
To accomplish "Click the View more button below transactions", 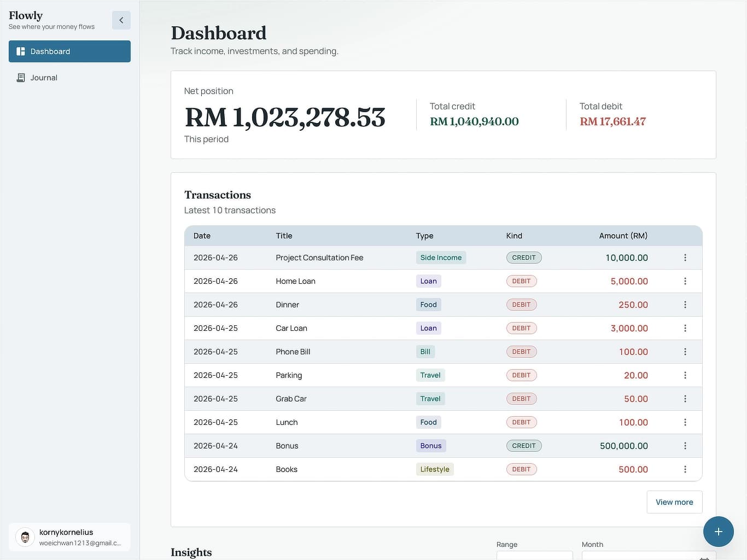I will point(674,501).
